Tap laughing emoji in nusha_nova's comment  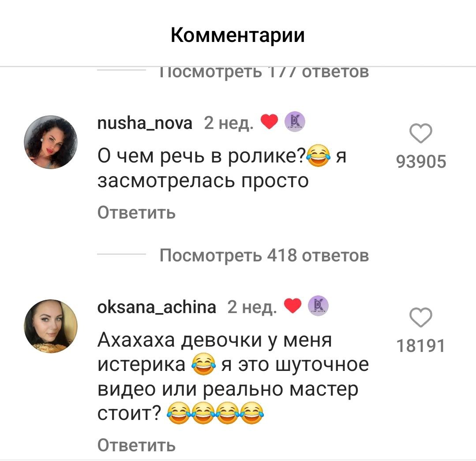tap(318, 156)
